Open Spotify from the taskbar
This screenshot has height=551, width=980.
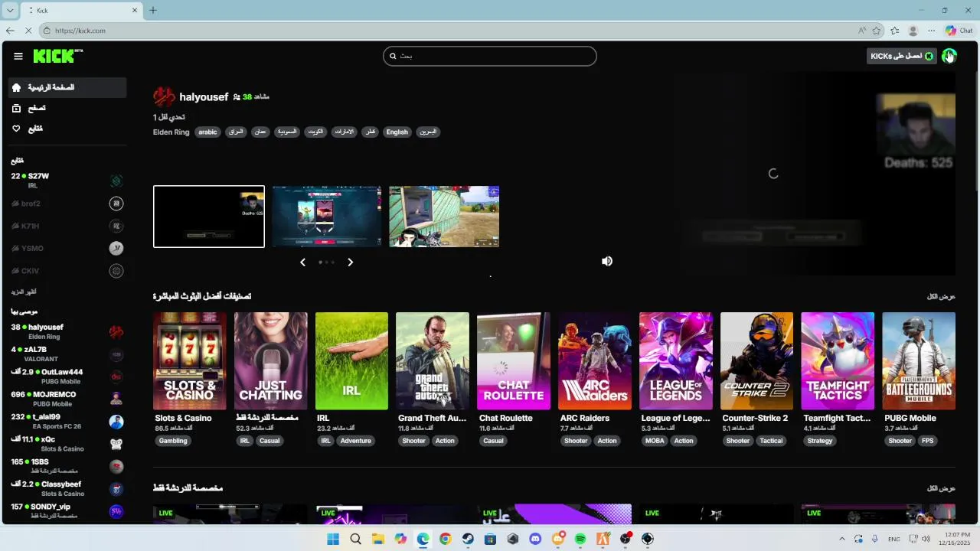(x=580, y=539)
